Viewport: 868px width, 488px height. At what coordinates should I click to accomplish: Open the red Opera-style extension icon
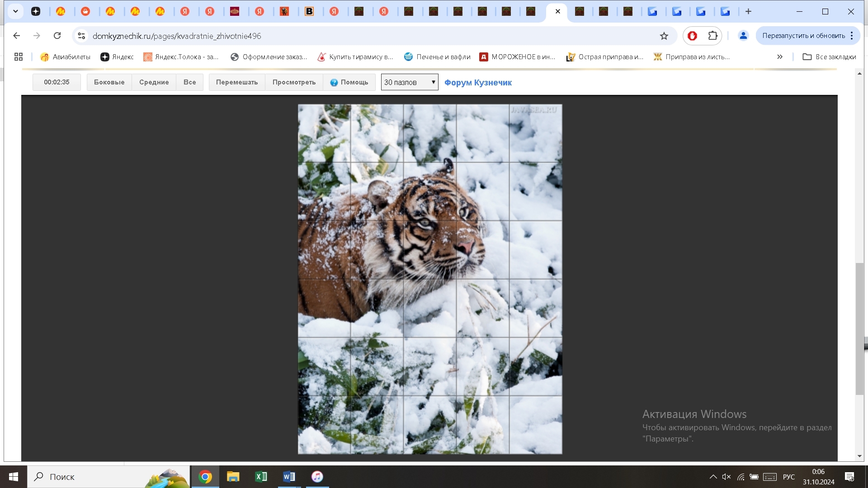pos(693,36)
